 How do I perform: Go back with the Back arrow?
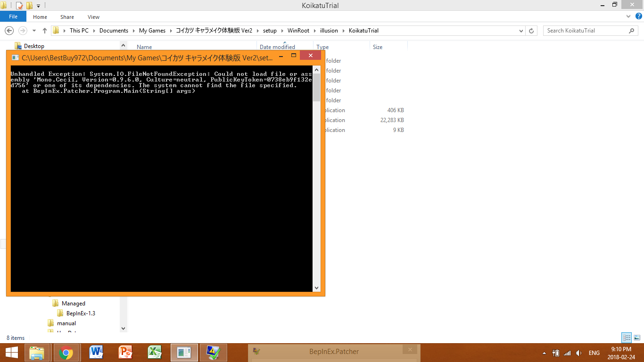tap(9, 31)
